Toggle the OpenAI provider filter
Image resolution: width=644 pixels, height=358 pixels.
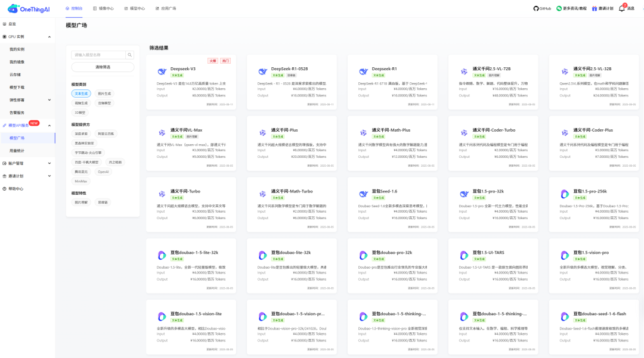tap(104, 172)
